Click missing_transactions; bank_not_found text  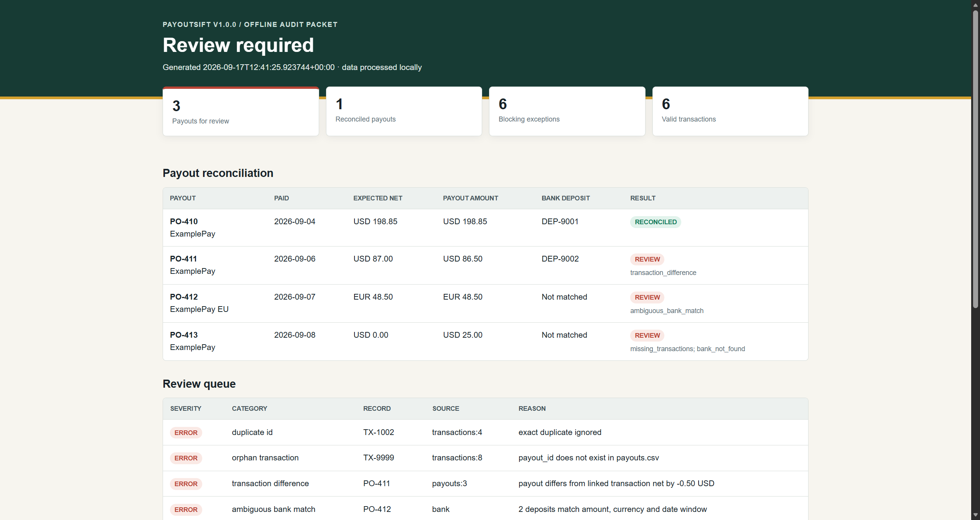tap(687, 349)
